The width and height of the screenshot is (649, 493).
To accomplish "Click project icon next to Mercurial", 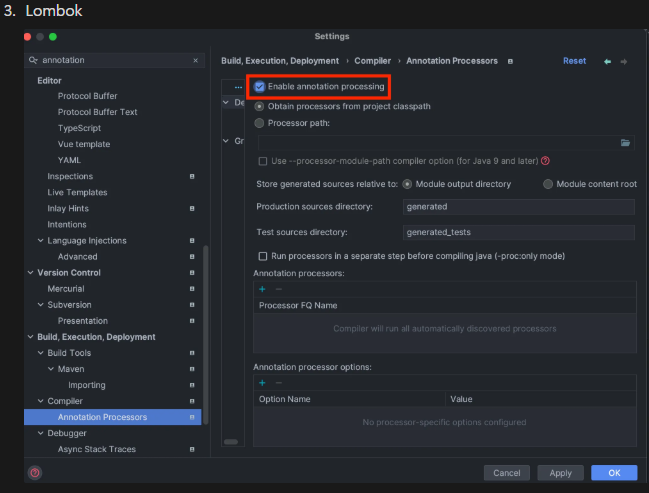I will 192,289.
